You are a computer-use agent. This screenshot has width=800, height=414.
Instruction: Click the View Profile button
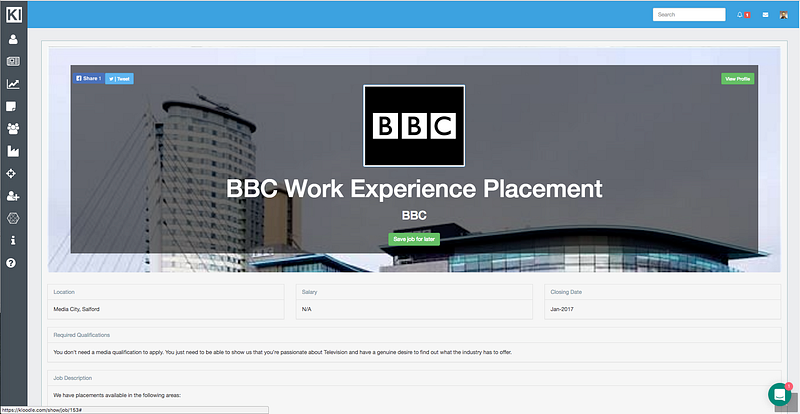click(x=737, y=79)
